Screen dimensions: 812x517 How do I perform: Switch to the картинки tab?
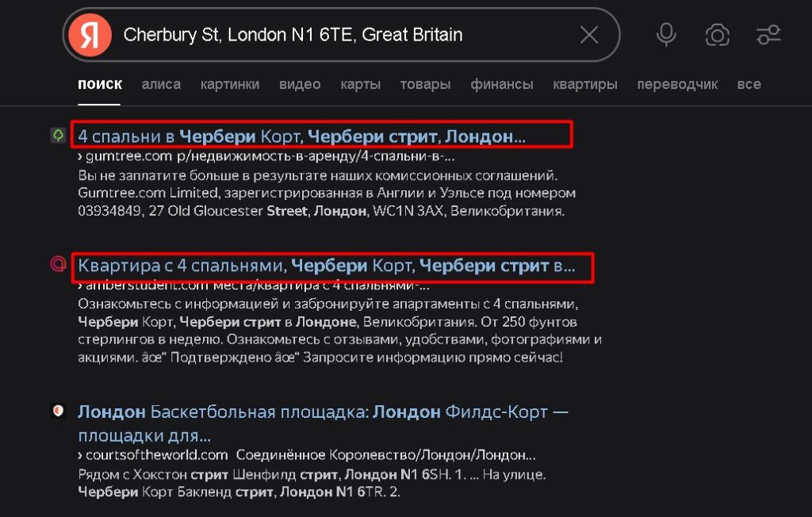pyautogui.click(x=230, y=84)
